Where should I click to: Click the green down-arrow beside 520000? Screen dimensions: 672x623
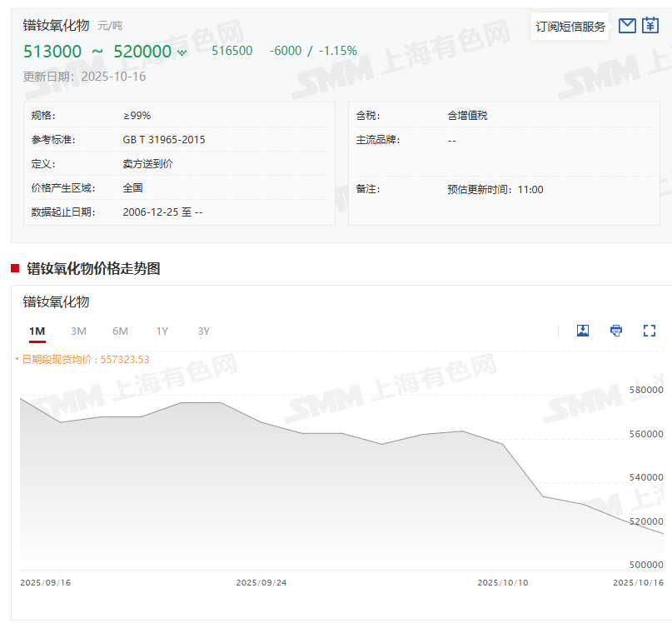coord(182,53)
